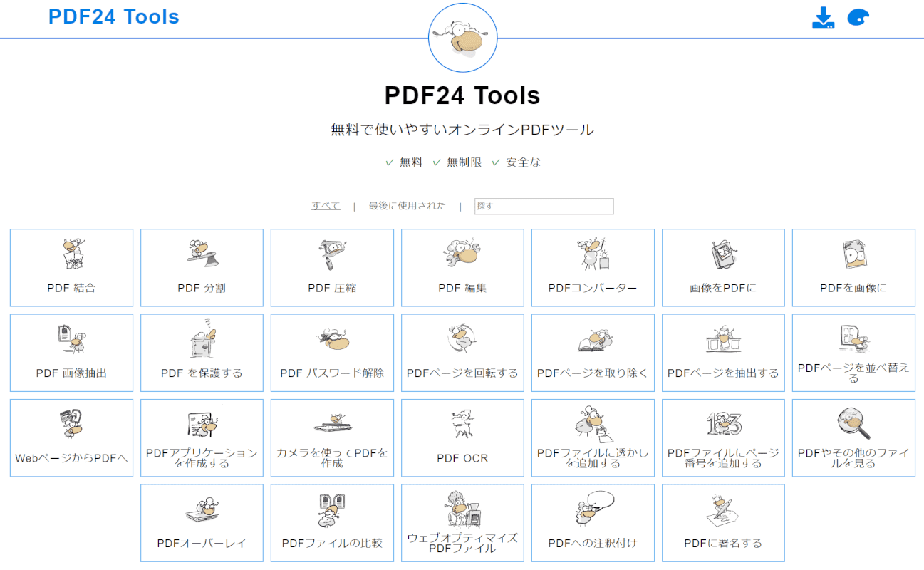Viewport: 924px width, 570px height.
Task: Click the download icon in the header
Action: click(823, 18)
